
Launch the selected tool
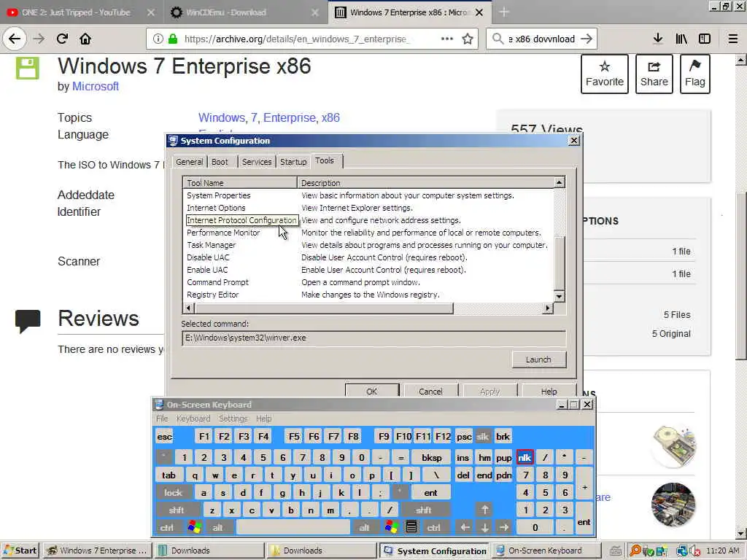pyautogui.click(x=539, y=359)
